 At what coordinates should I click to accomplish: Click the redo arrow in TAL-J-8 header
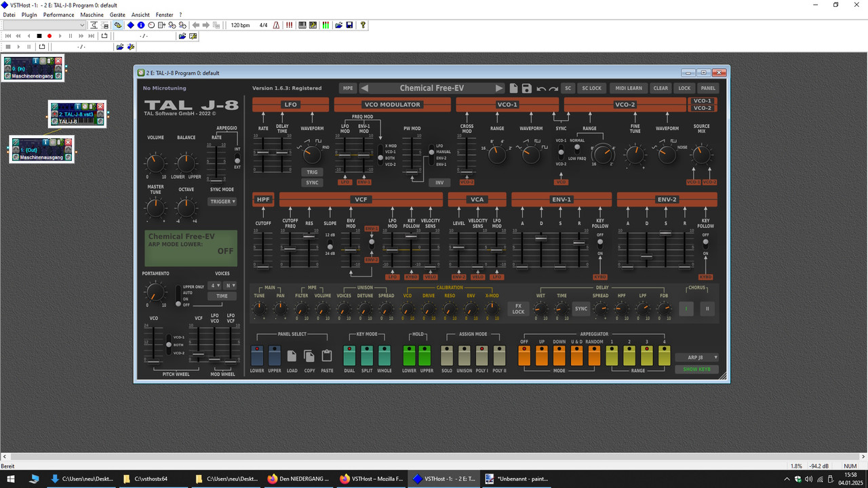[553, 88]
